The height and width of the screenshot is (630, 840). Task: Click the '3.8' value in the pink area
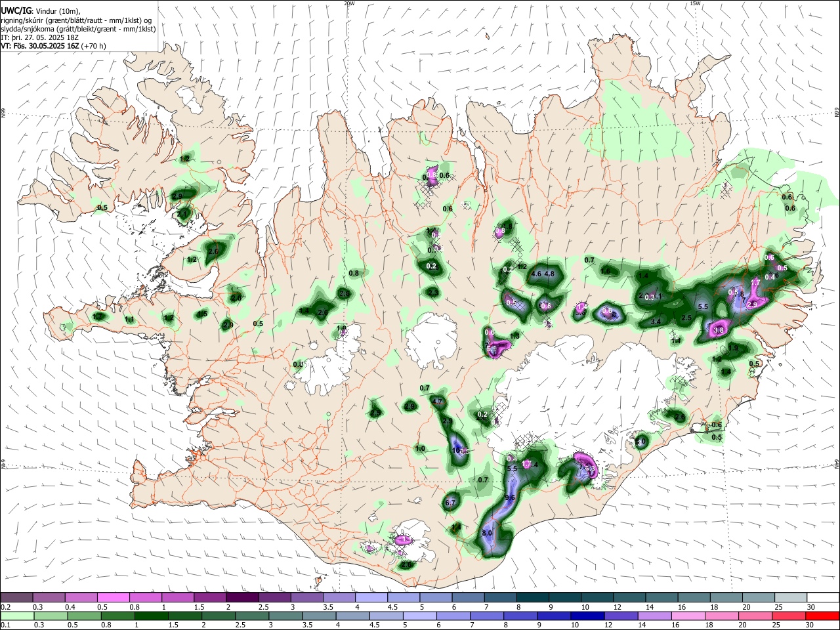[x=719, y=330]
